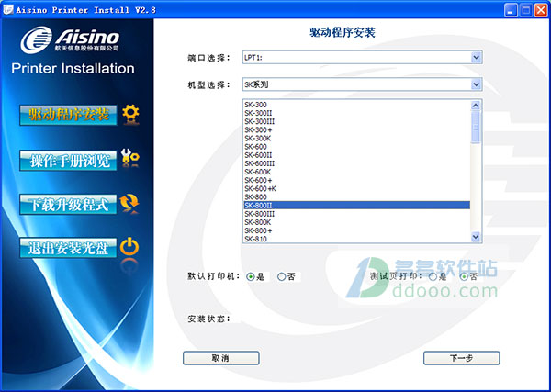Image resolution: width=551 pixels, height=392 pixels.
Task: Expand the 端口选择 LPT1 dropdown
Action: tap(476, 57)
